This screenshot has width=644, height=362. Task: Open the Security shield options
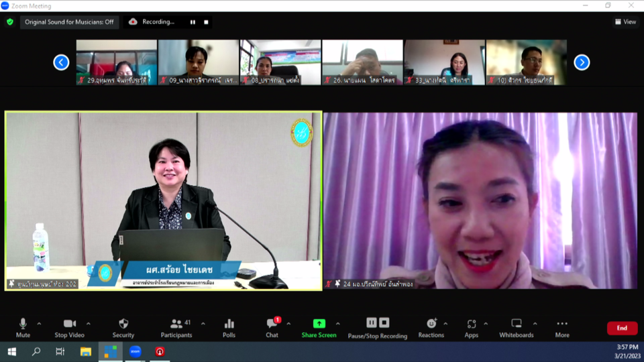click(x=123, y=327)
